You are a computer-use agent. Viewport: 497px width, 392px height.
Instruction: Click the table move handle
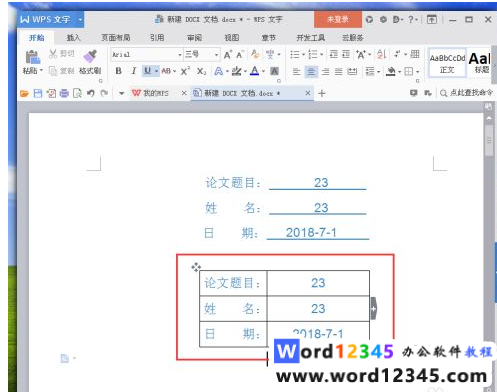coord(196,267)
